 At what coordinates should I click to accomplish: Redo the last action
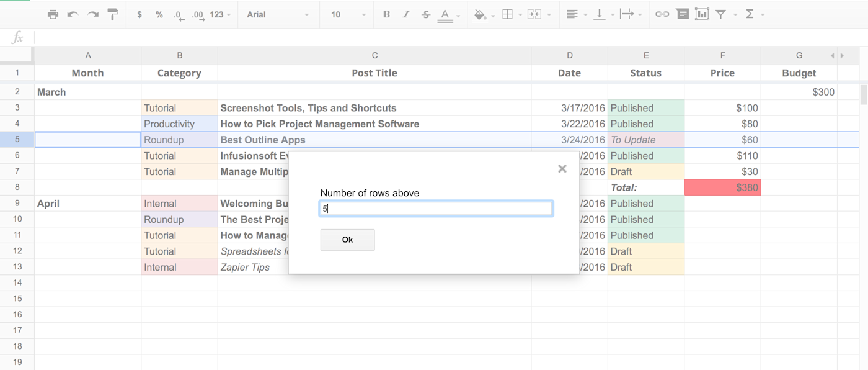coord(92,14)
